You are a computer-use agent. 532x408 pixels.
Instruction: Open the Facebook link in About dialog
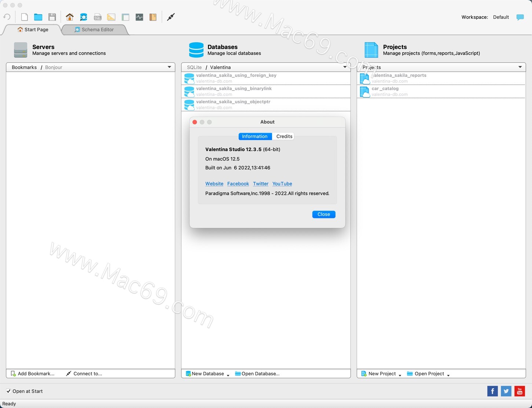(x=238, y=184)
